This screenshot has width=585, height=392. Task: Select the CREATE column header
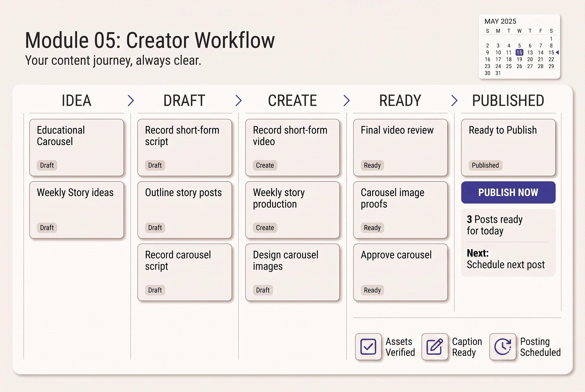tap(292, 101)
